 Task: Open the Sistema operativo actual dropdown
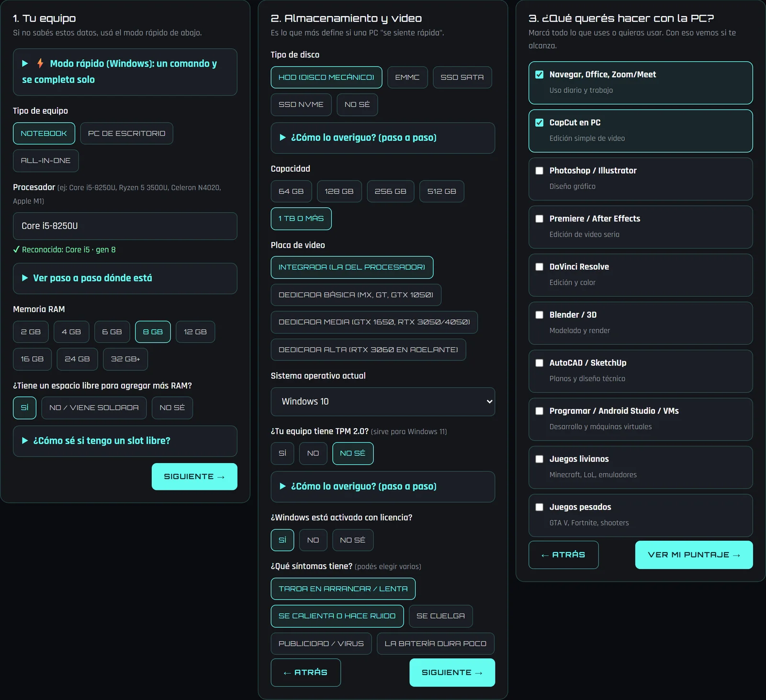click(x=383, y=401)
